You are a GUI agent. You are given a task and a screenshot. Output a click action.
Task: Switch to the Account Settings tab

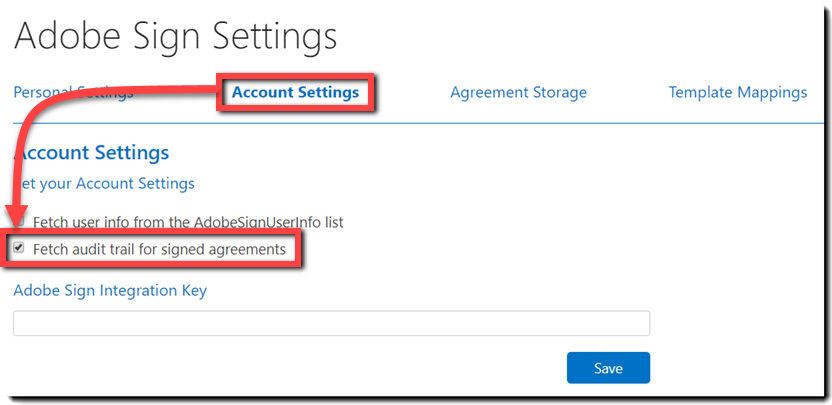[295, 93]
